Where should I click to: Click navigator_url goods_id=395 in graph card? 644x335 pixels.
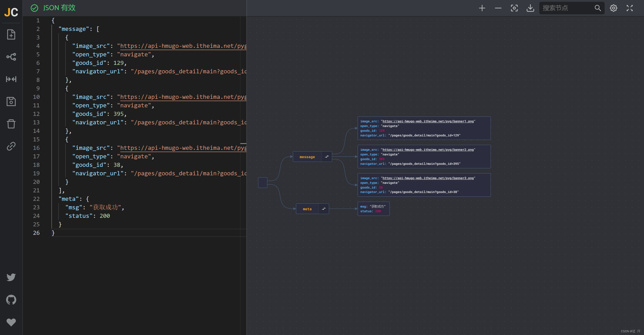click(x=424, y=164)
